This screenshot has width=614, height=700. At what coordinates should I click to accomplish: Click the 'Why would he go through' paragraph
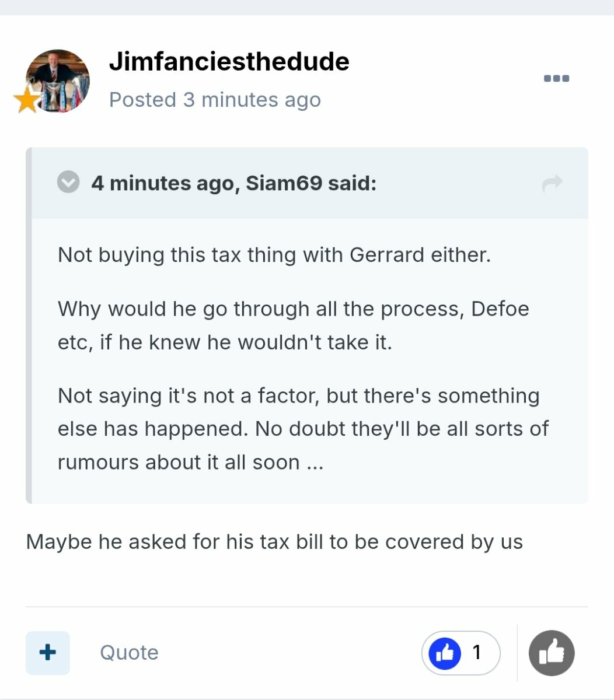(x=293, y=325)
